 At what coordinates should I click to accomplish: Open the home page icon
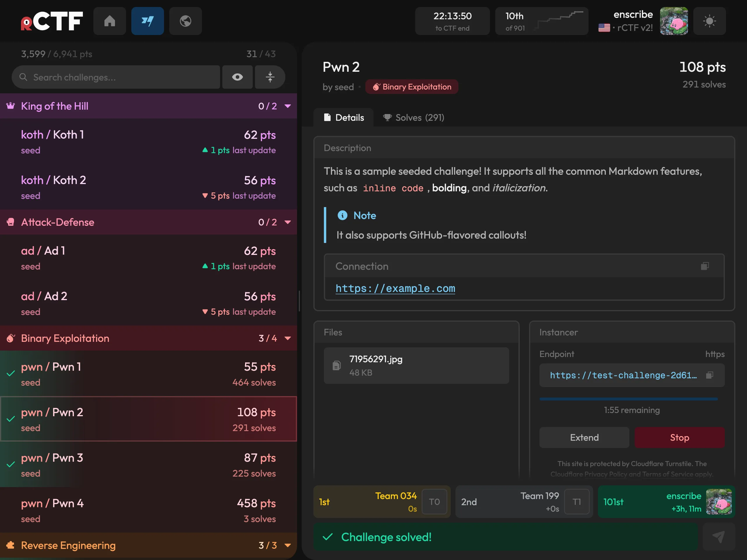click(109, 21)
